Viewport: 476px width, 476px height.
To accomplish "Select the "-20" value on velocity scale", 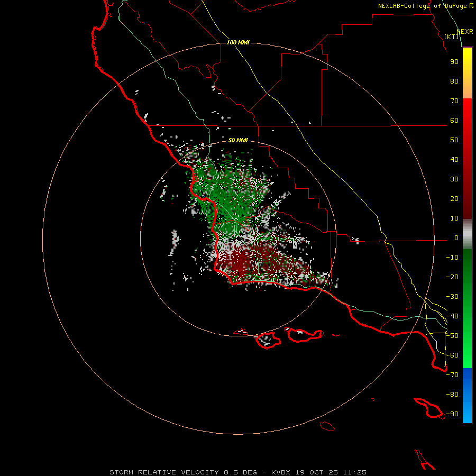I will click(452, 277).
